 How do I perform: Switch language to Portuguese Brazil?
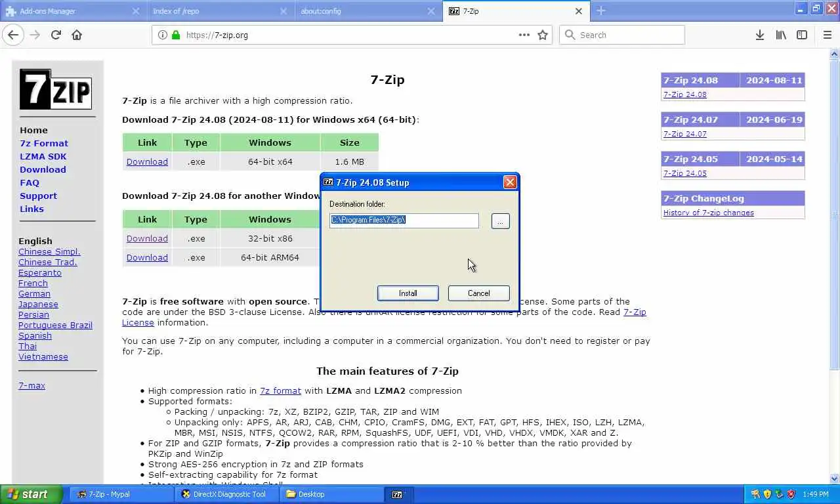(55, 325)
